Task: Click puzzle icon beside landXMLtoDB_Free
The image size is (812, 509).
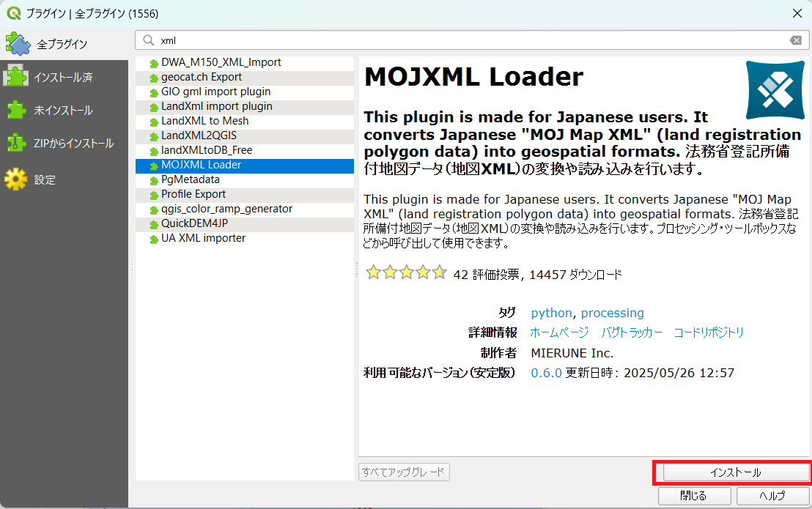Action: [x=154, y=151]
